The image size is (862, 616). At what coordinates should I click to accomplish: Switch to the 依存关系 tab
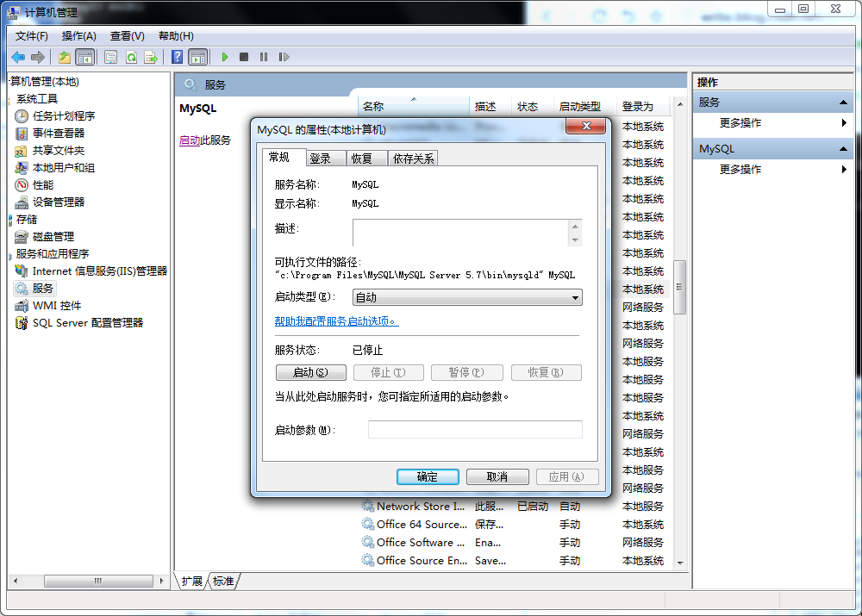413,159
